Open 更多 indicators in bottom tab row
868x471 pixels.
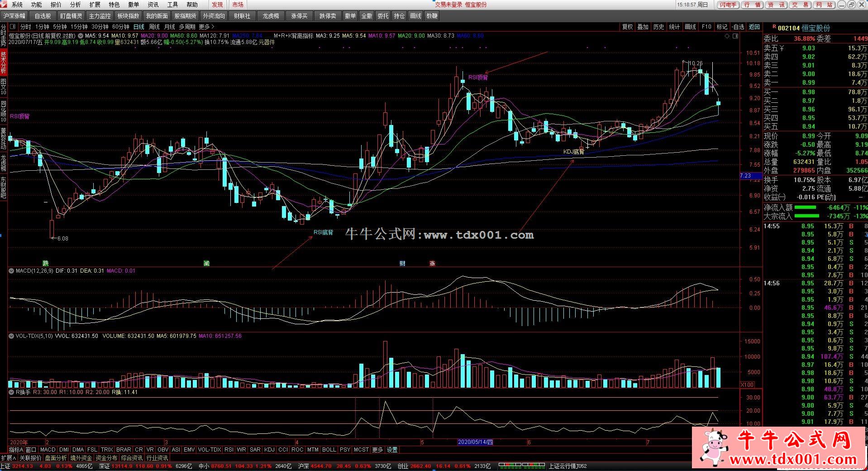[x=377, y=450]
